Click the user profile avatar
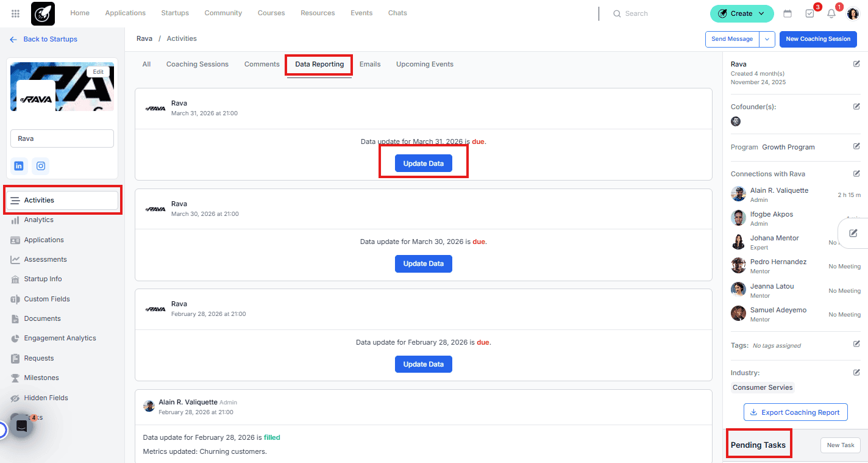 tap(853, 13)
